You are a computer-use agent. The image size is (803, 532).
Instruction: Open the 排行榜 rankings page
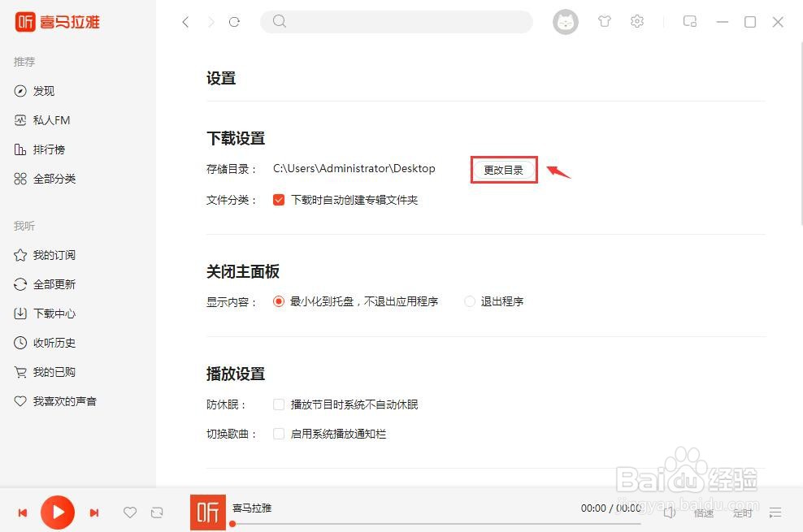pyautogui.click(x=49, y=149)
